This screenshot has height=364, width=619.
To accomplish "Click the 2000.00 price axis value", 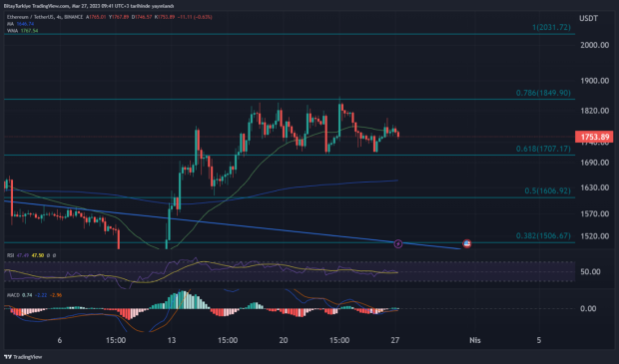I will click(x=594, y=45).
